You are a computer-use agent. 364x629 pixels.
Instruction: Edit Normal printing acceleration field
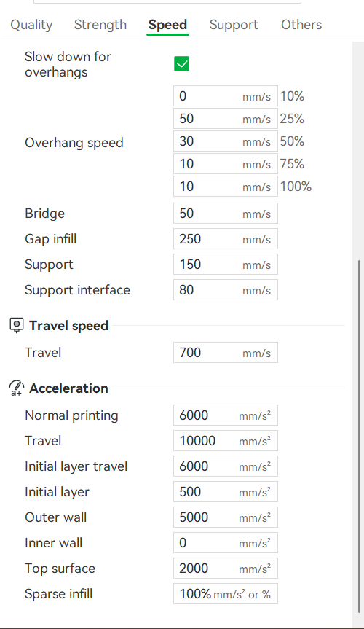(226, 415)
